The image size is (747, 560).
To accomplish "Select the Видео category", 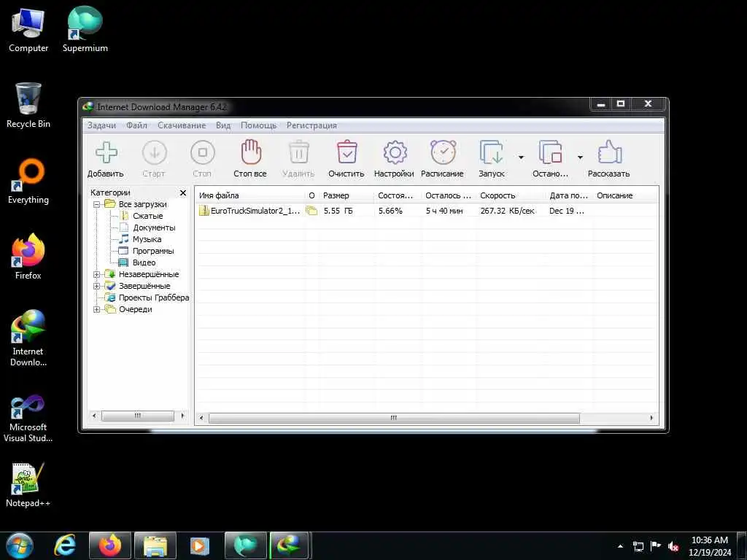I will click(x=144, y=262).
